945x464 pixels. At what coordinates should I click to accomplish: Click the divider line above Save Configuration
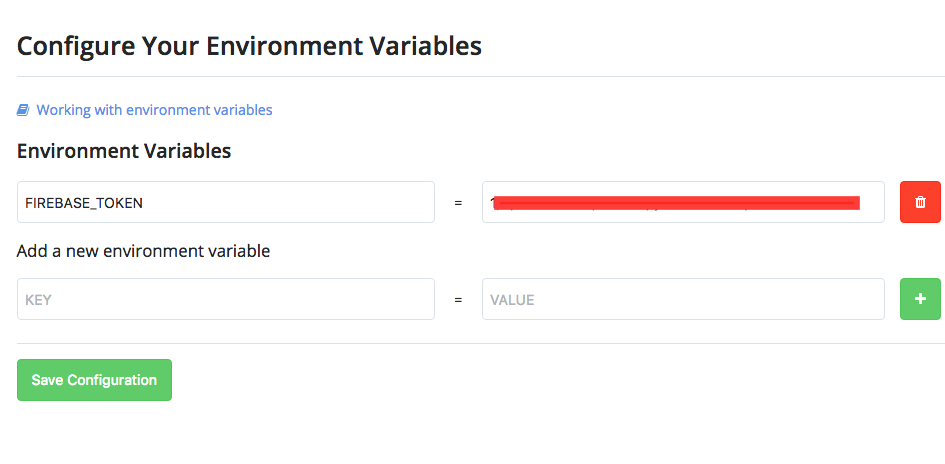point(480,343)
